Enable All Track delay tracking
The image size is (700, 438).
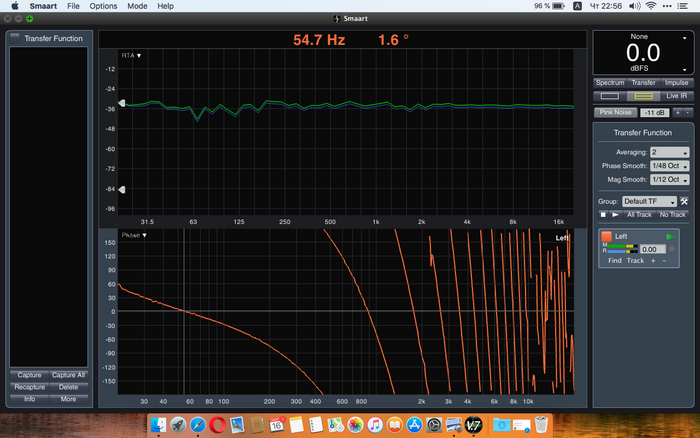(x=639, y=214)
